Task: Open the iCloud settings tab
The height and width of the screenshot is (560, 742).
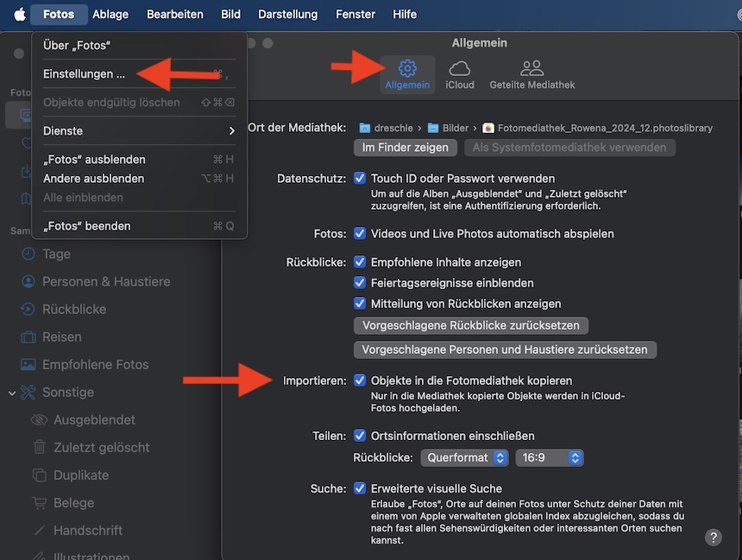Action: [x=459, y=75]
